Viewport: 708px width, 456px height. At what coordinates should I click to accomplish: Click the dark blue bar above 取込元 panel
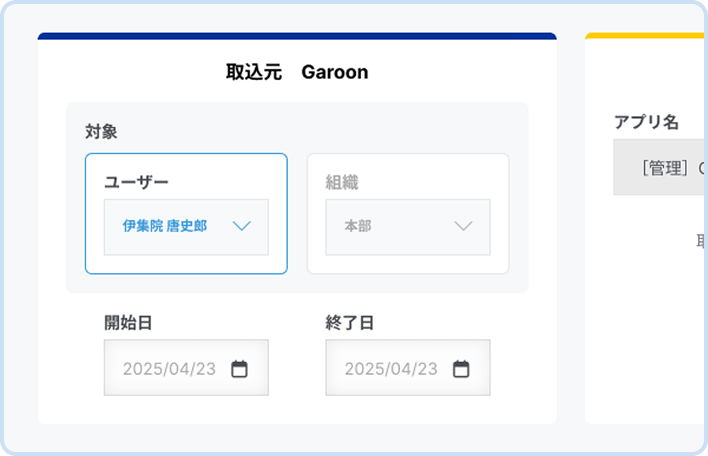click(x=297, y=36)
